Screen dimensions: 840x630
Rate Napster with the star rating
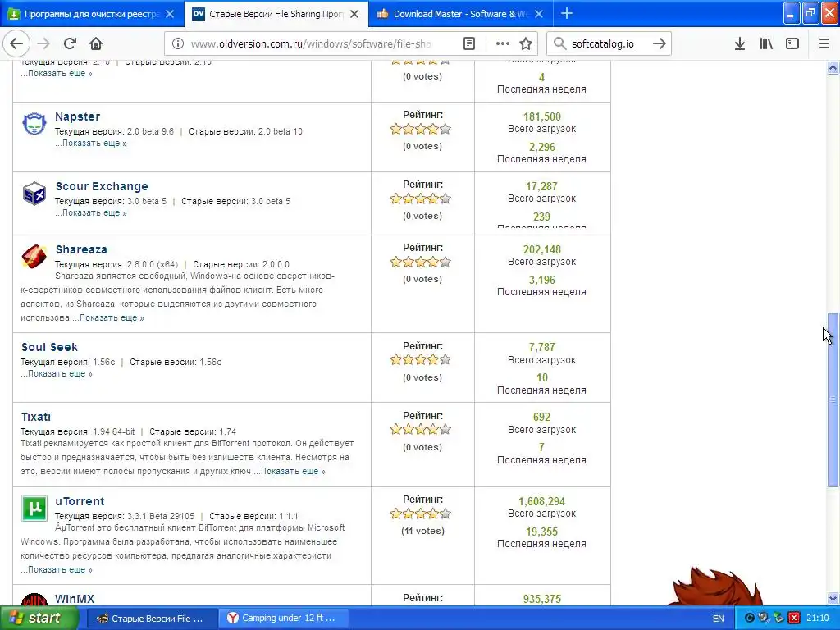click(x=421, y=129)
